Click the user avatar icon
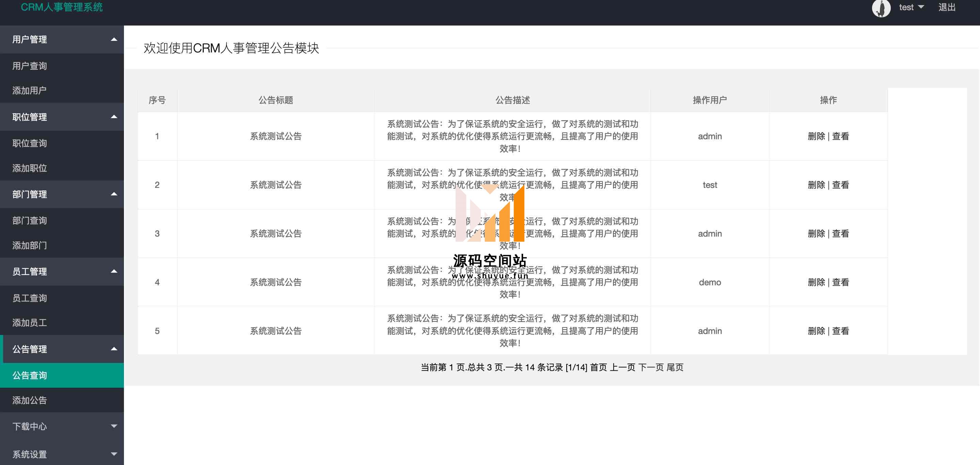This screenshot has width=980, height=465. (x=881, y=8)
